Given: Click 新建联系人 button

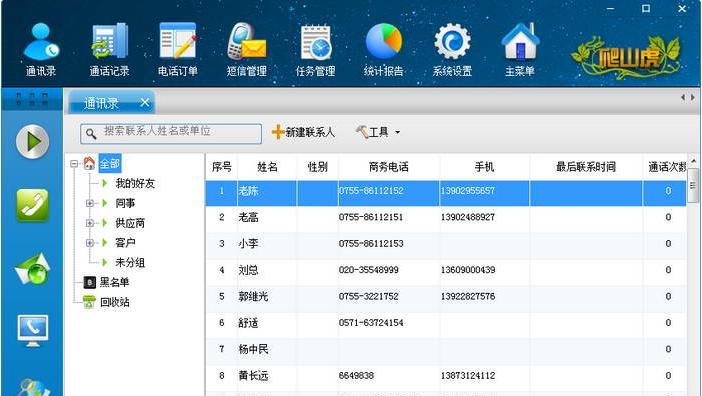Looking at the screenshot, I should [x=304, y=132].
